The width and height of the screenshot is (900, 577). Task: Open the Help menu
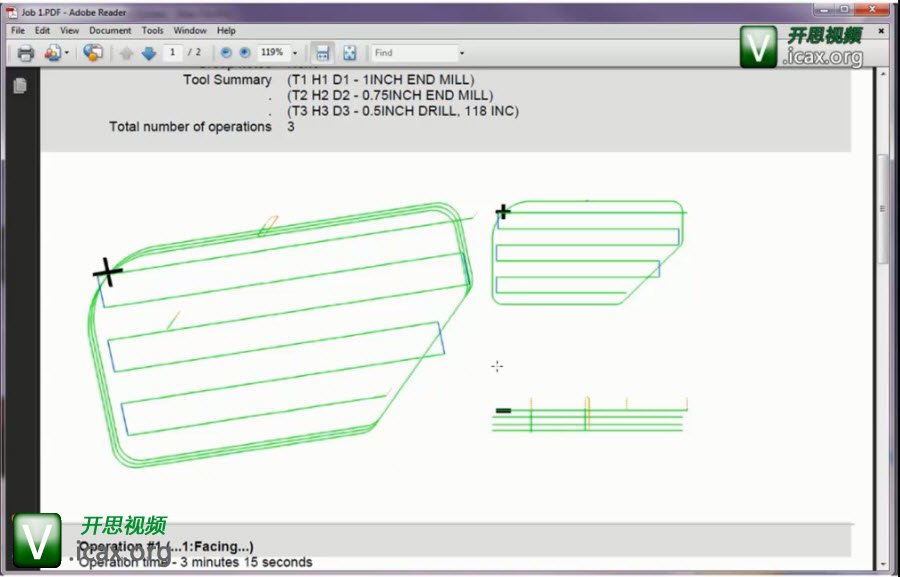pyautogui.click(x=226, y=31)
